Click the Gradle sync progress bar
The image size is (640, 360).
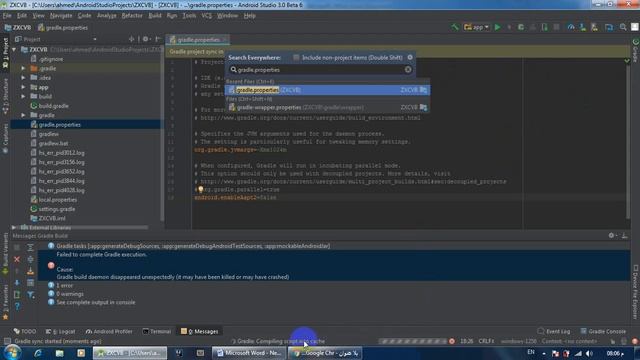(x=413, y=341)
